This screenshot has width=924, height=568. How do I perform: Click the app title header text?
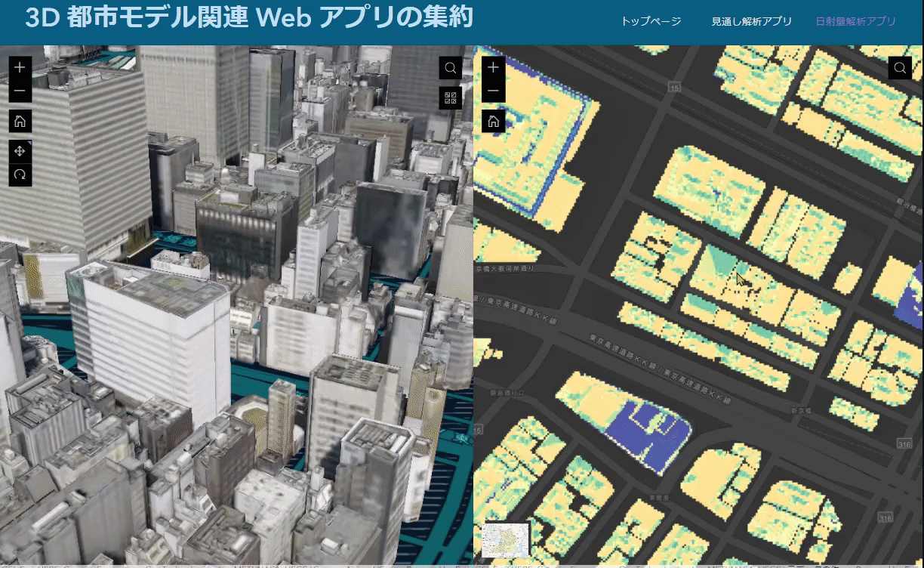click(x=249, y=19)
